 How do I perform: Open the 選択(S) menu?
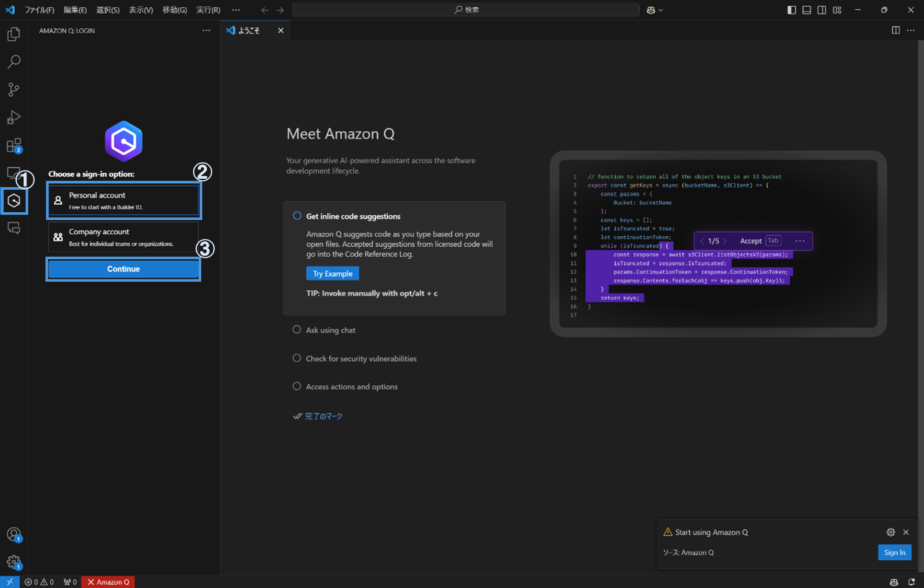(108, 10)
